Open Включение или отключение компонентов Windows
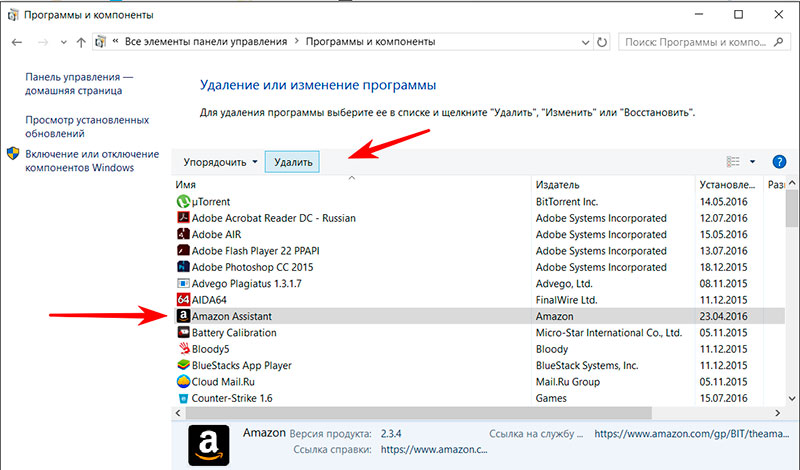The width and height of the screenshot is (800, 470). pos(92,161)
